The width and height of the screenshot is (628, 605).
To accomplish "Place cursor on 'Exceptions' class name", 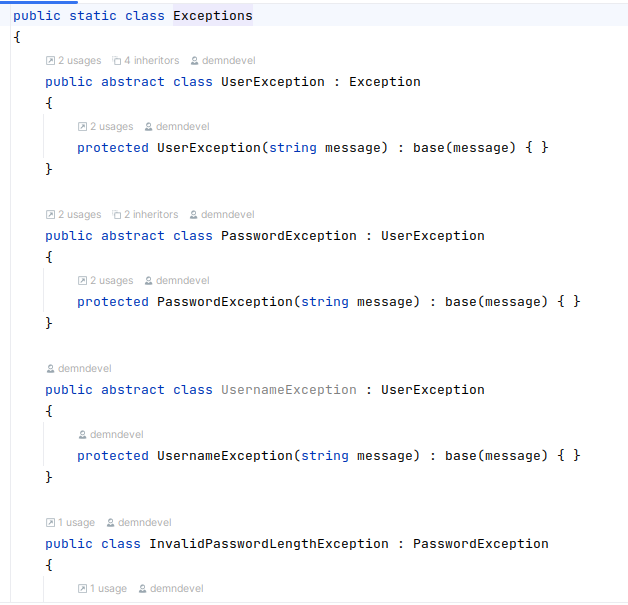I will coord(213,16).
